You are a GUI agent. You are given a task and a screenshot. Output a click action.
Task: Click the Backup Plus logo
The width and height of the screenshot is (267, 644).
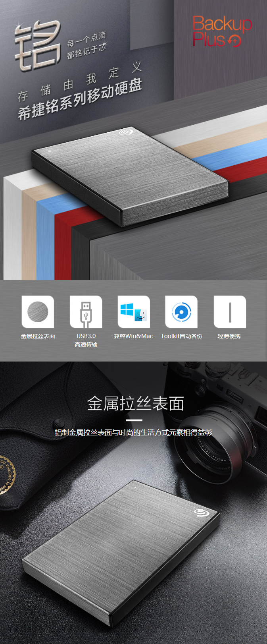tap(222, 32)
